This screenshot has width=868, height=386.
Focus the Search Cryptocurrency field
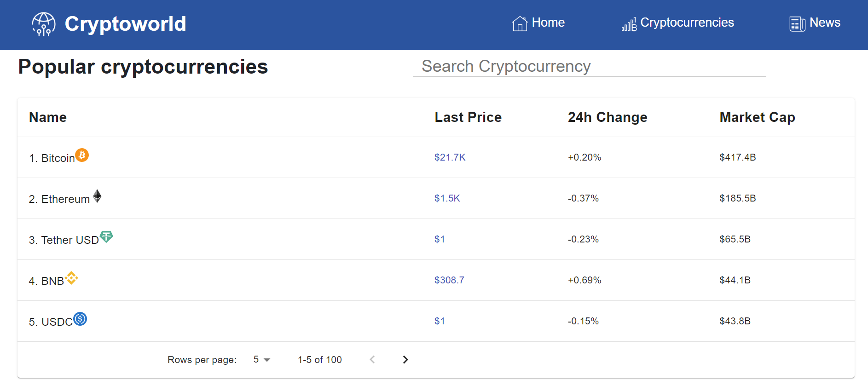click(x=589, y=66)
